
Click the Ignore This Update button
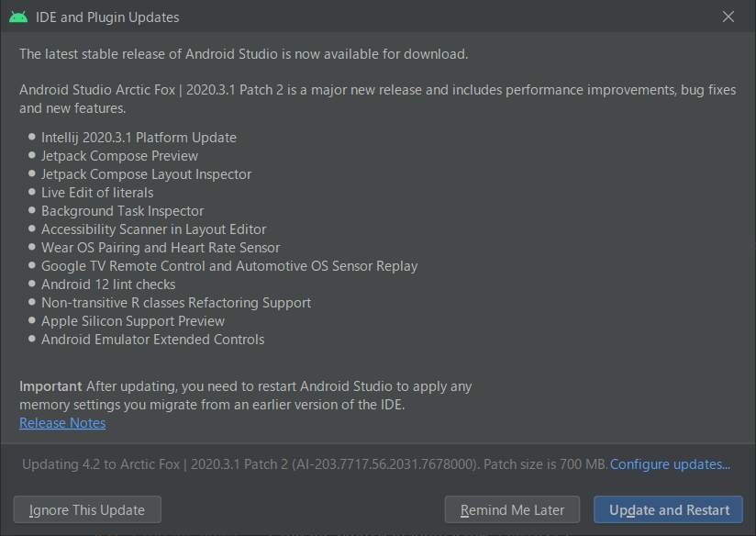click(87, 509)
